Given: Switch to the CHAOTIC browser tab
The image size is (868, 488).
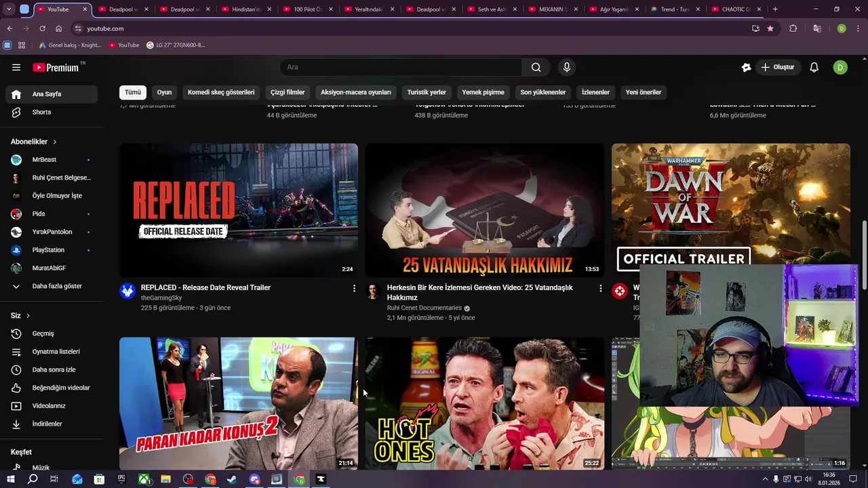Looking at the screenshot, I should coord(736,9).
